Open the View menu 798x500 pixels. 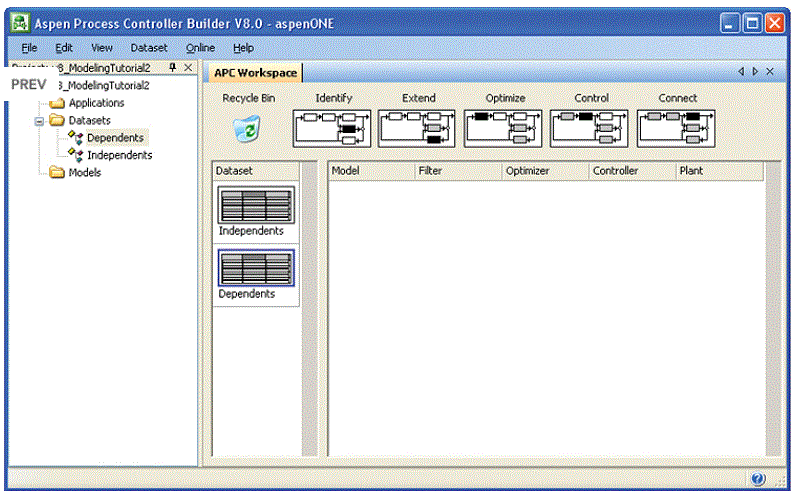[x=102, y=48]
